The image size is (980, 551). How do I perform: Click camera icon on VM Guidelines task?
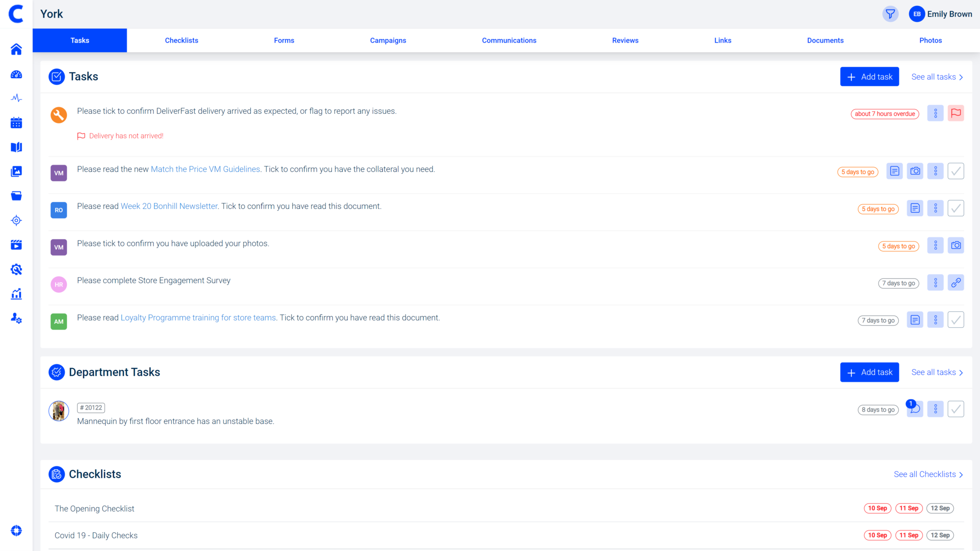(915, 171)
